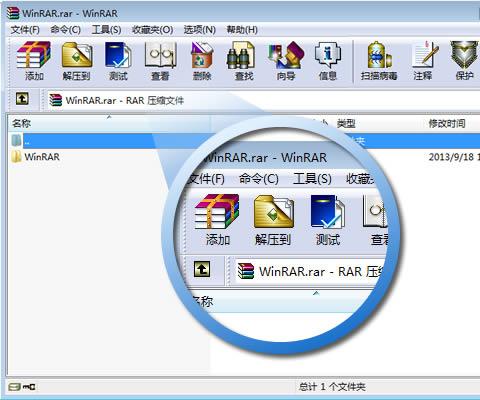
Task: Run the 测试 (Test) archive tool
Action: coord(118,61)
